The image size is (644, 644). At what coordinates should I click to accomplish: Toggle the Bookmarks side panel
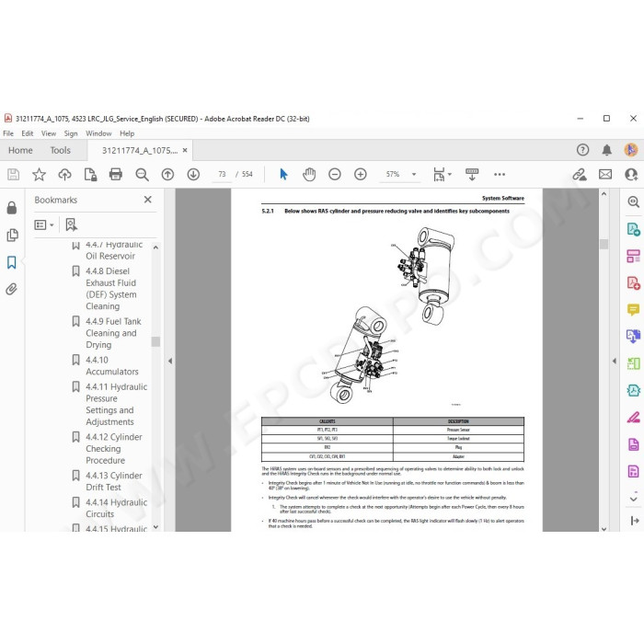click(x=12, y=262)
